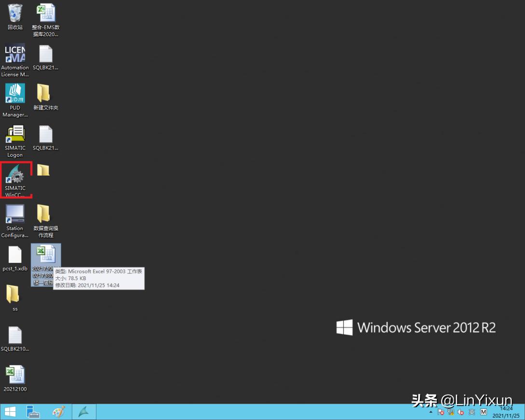
Task: Launch Station Configurator shortcut
Action: (15, 221)
